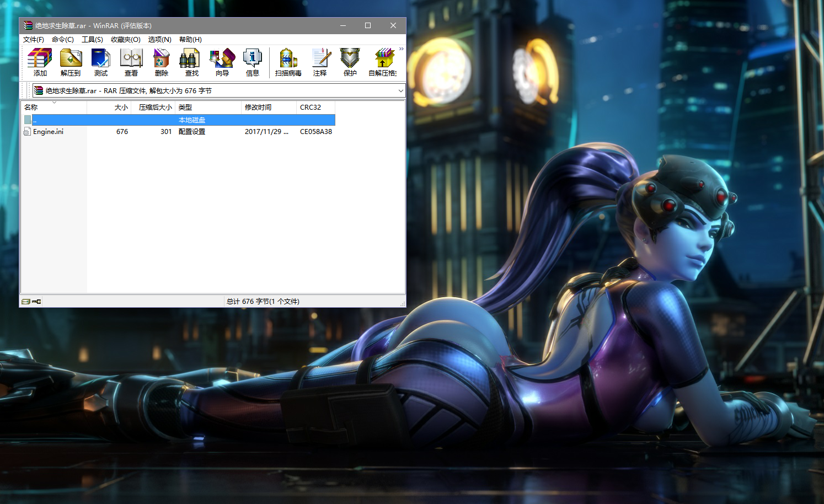Expand the archive path dropdown arrow
Screen dimensions: 824x504
[400, 91]
